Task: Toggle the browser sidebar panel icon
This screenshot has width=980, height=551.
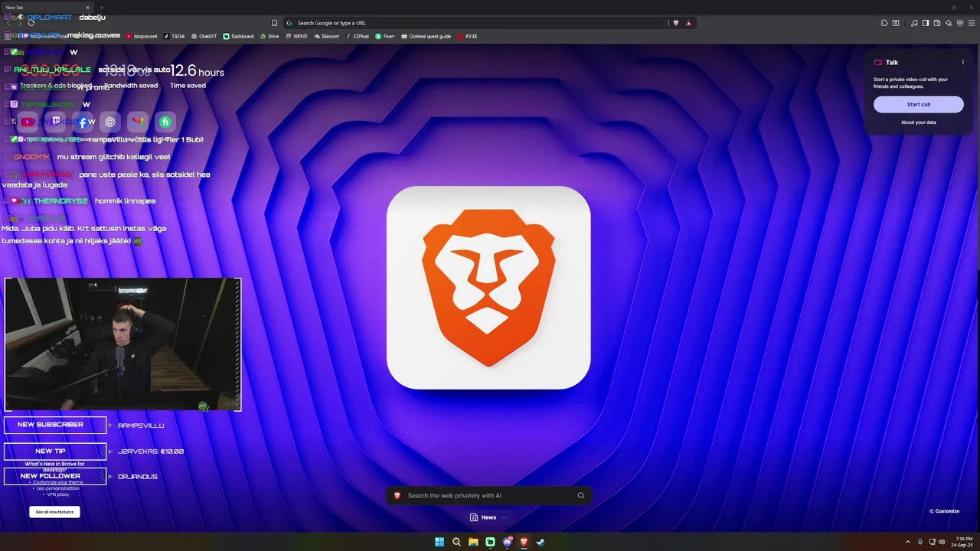Action: pos(926,23)
